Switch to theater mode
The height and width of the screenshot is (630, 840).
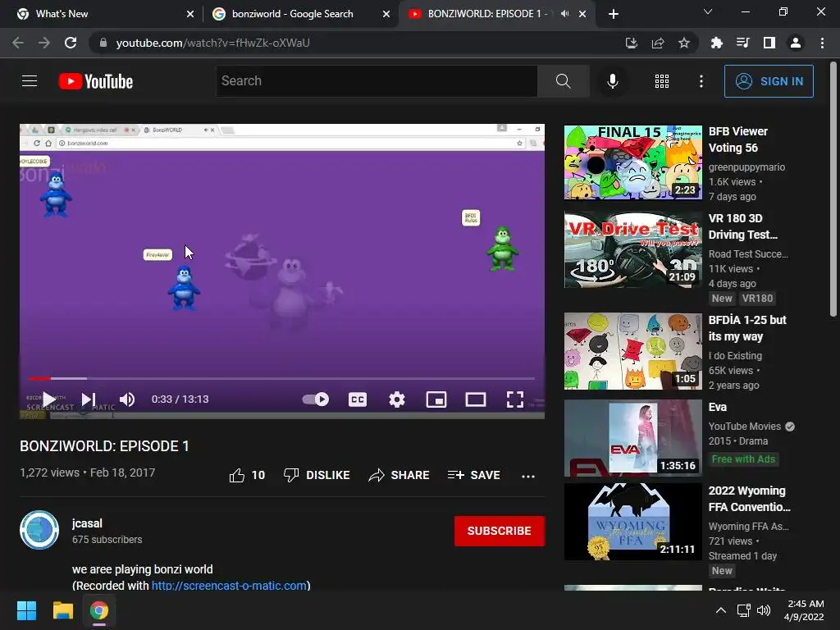[475, 399]
